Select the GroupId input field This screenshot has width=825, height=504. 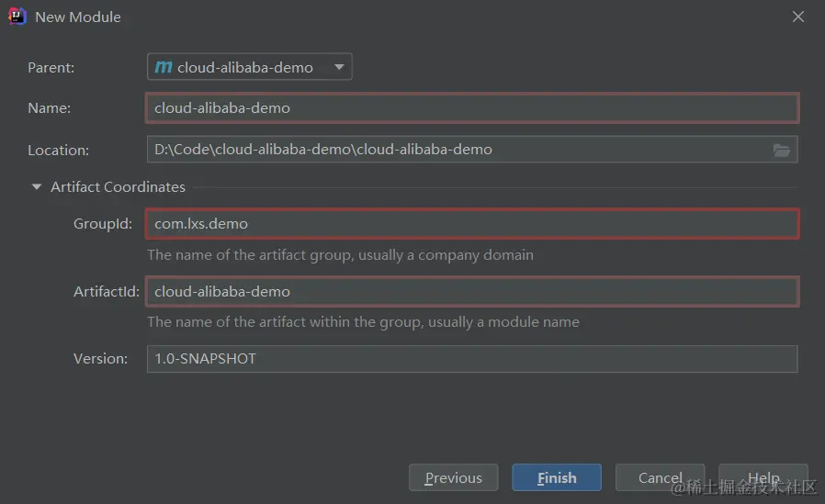click(x=471, y=224)
